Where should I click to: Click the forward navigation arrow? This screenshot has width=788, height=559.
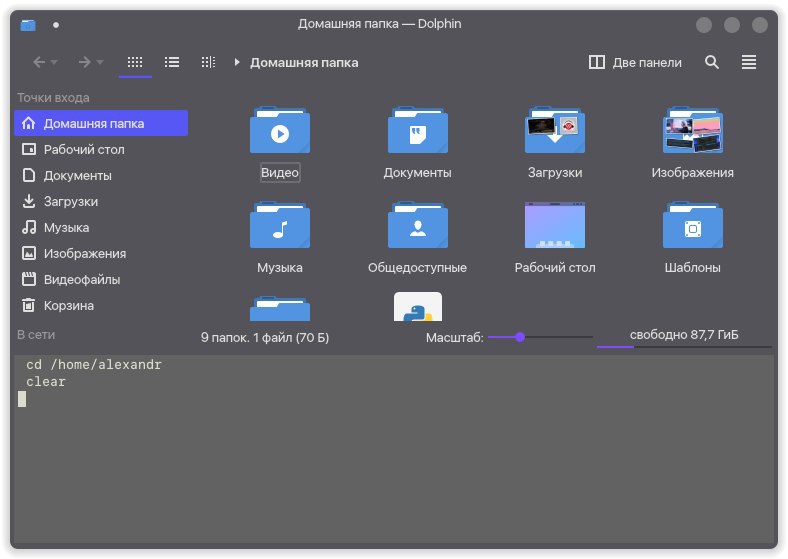pyautogui.click(x=84, y=62)
